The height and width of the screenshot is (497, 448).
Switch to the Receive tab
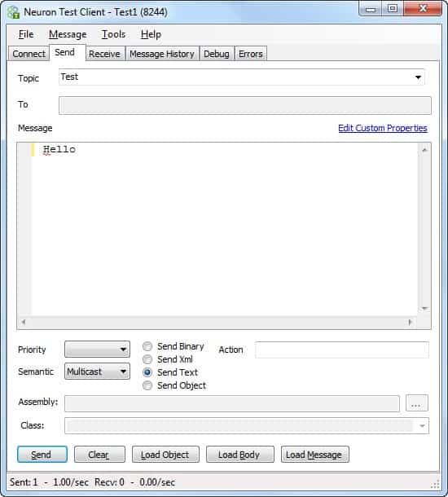tap(104, 54)
